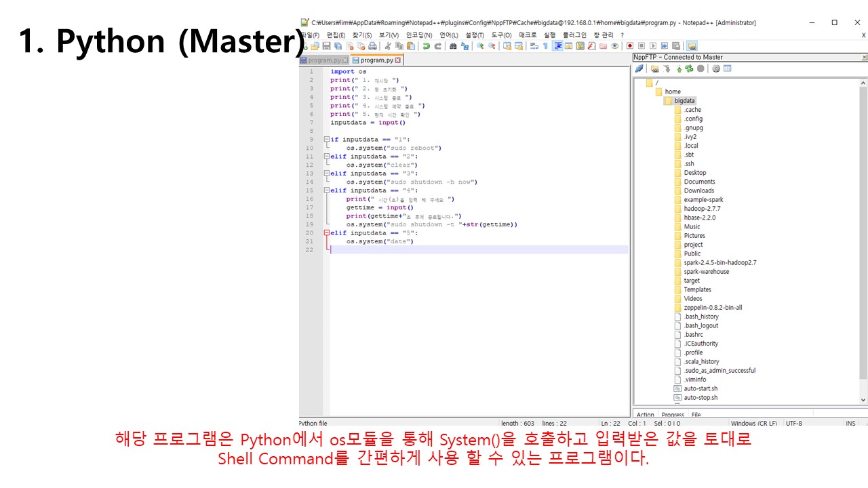Open Find with the binoculars icon
868x488 pixels.
pos(453,46)
